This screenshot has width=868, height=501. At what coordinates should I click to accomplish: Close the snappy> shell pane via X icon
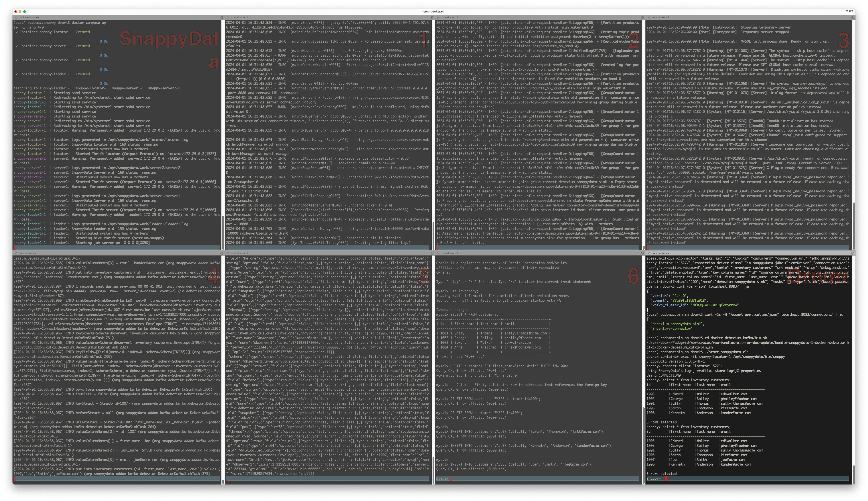pyautogui.click(x=649, y=253)
